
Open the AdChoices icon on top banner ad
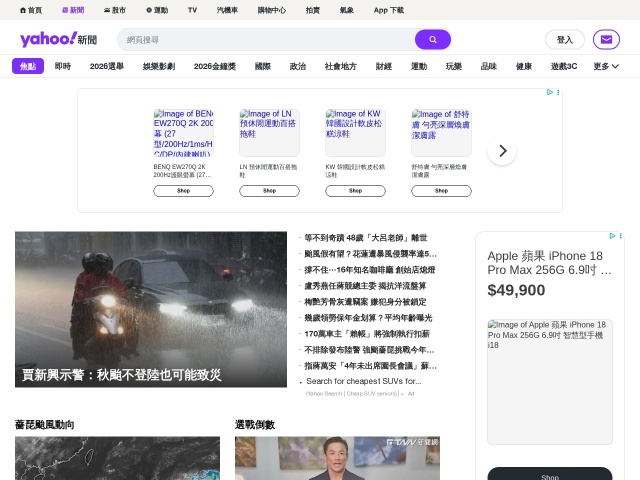click(550, 92)
